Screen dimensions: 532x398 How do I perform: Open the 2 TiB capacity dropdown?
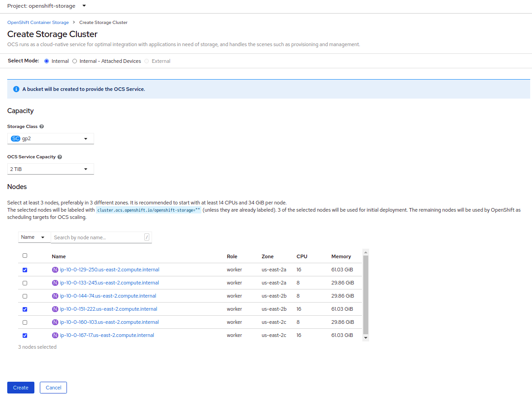(x=51, y=169)
